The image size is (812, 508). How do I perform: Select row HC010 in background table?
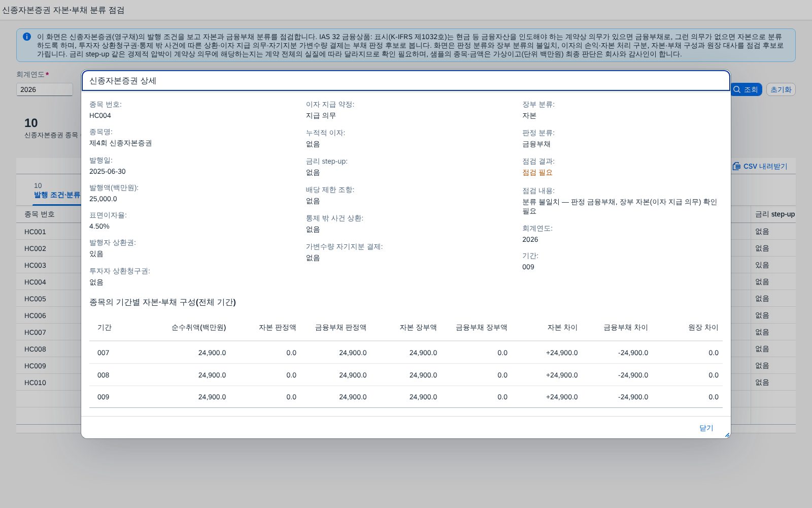click(49, 383)
